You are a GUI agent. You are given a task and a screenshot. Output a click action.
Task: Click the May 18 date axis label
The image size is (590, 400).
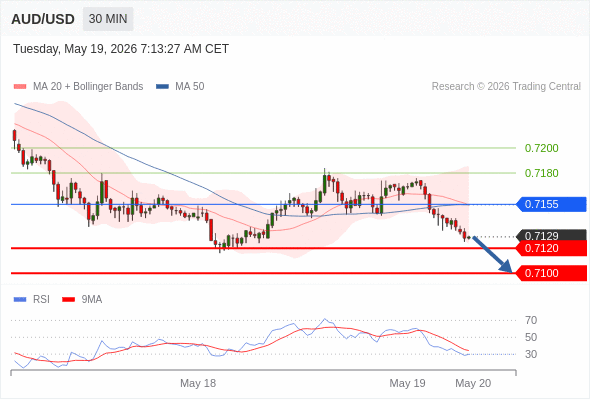coord(198,383)
